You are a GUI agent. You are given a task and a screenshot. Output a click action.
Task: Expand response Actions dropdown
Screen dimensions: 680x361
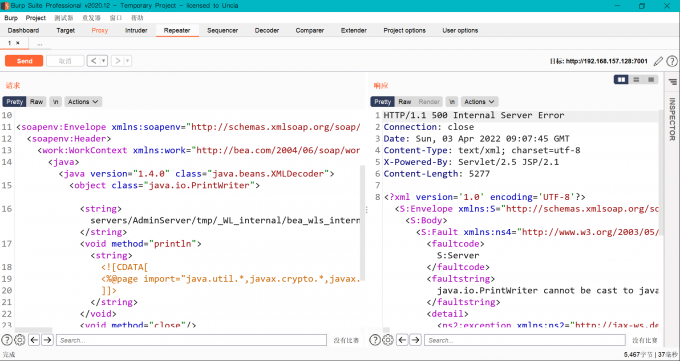480,102
